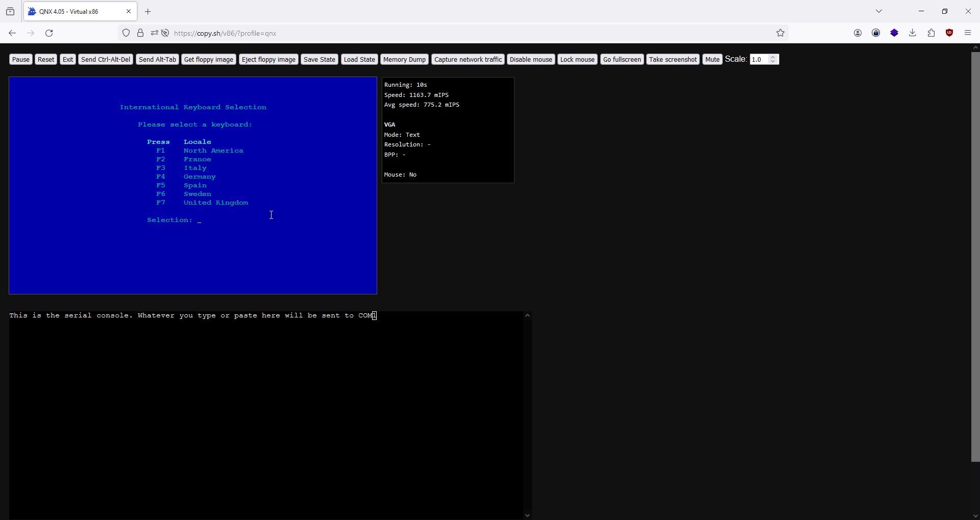The height and width of the screenshot is (520, 980).
Task: Click the 'Mouse: No' status text
Action: click(x=400, y=175)
